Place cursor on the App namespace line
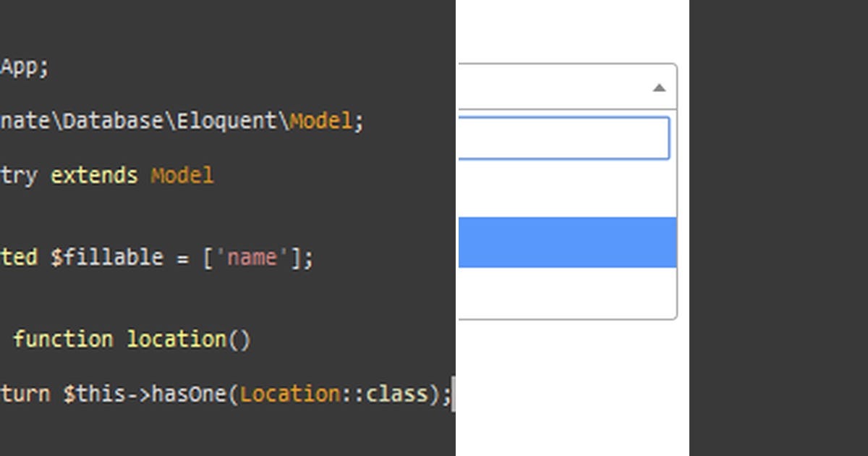This screenshot has width=868, height=456. click(25, 67)
